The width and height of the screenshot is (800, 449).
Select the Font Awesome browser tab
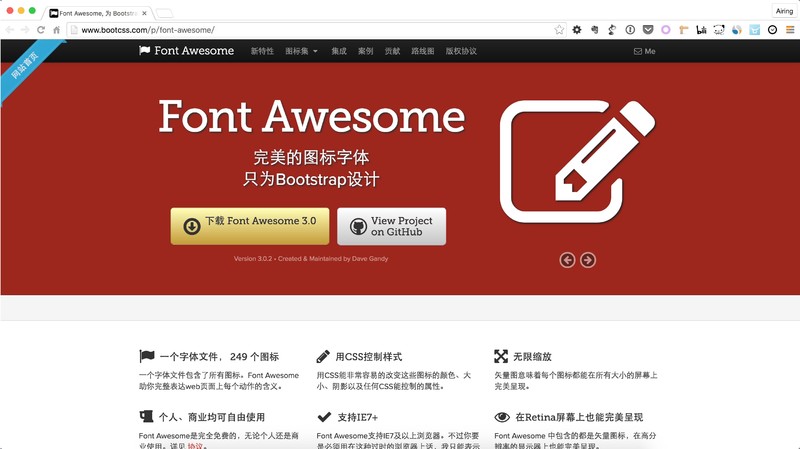[97, 13]
